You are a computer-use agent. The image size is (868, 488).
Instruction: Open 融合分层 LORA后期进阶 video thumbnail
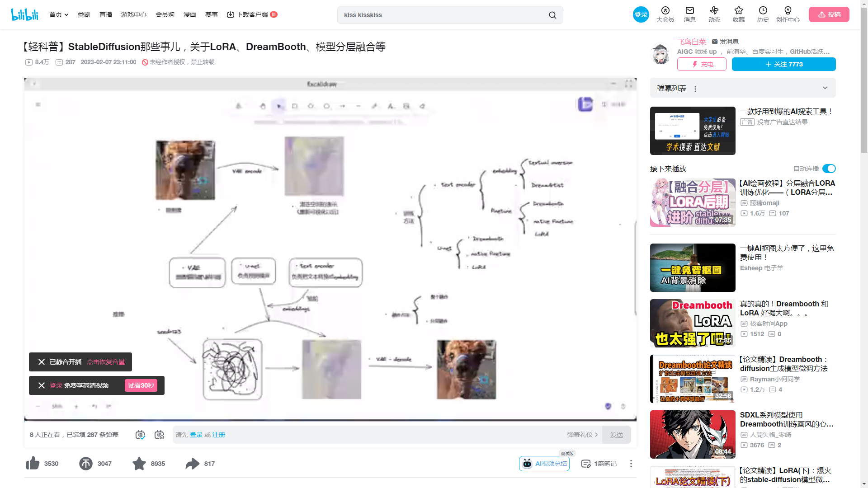pos(693,202)
